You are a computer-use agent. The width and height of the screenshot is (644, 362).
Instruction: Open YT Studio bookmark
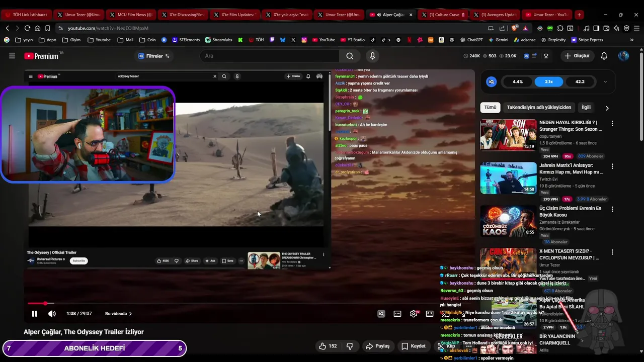coord(352,40)
